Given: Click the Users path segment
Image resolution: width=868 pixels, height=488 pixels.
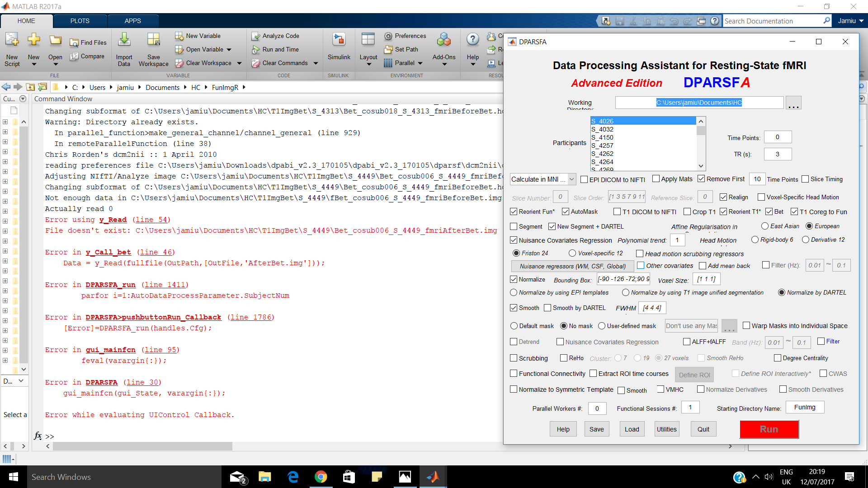Looking at the screenshot, I should click(97, 87).
